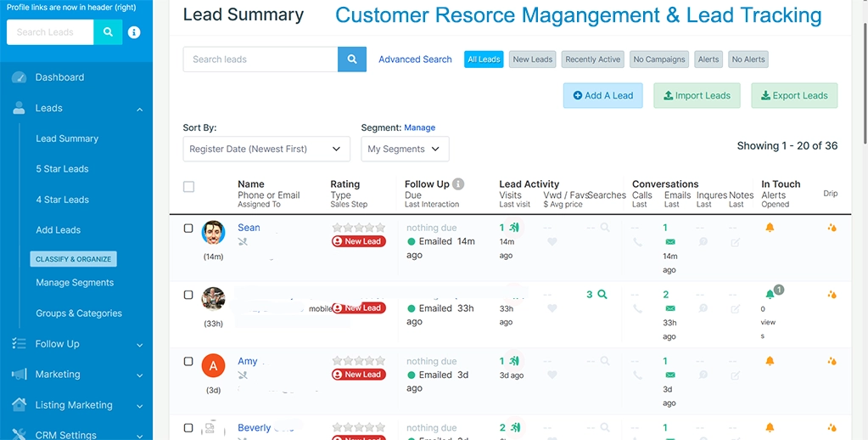Open Manage Segments in the sidebar
The image size is (868, 440).
point(75,283)
